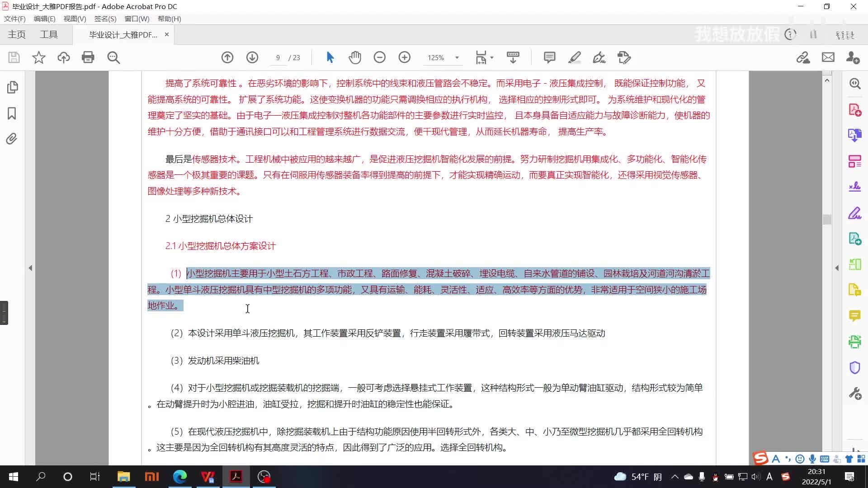Screen dimensions: 868x488
Task: Click the vertical scrollbar thumb
Action: (827, 219)
